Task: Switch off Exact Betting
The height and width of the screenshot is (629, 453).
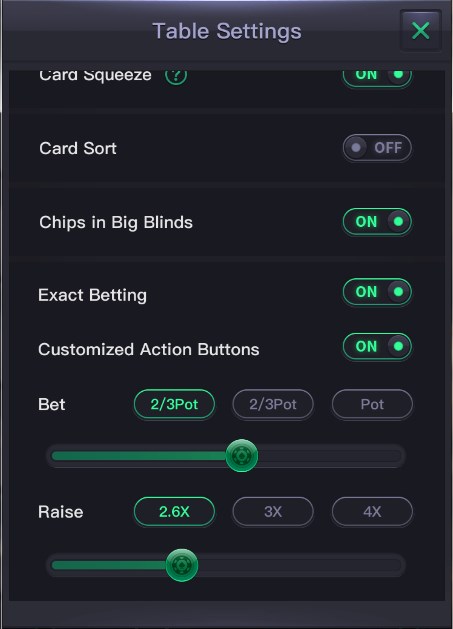Action: click(x=377, y=292)
